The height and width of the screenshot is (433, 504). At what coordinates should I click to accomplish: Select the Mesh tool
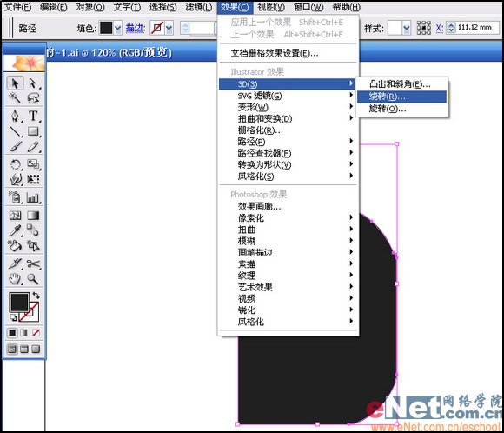click(15, 216)
